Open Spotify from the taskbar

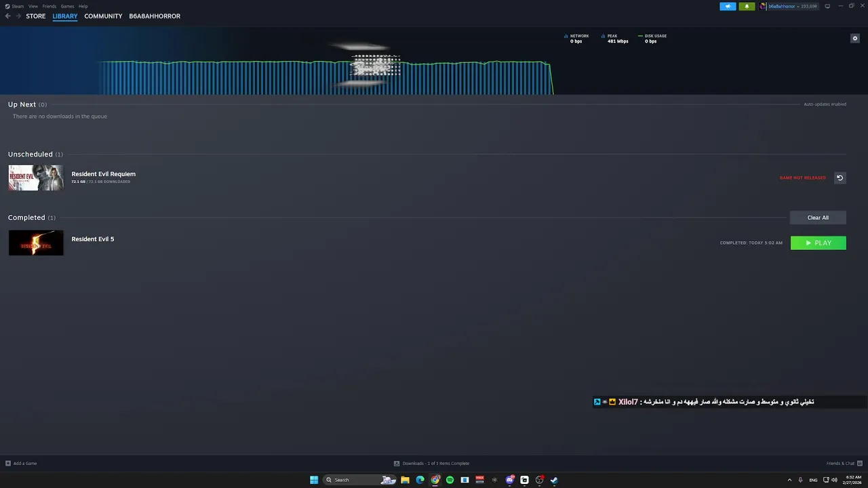pyautogui.click(x=450, y=480)
